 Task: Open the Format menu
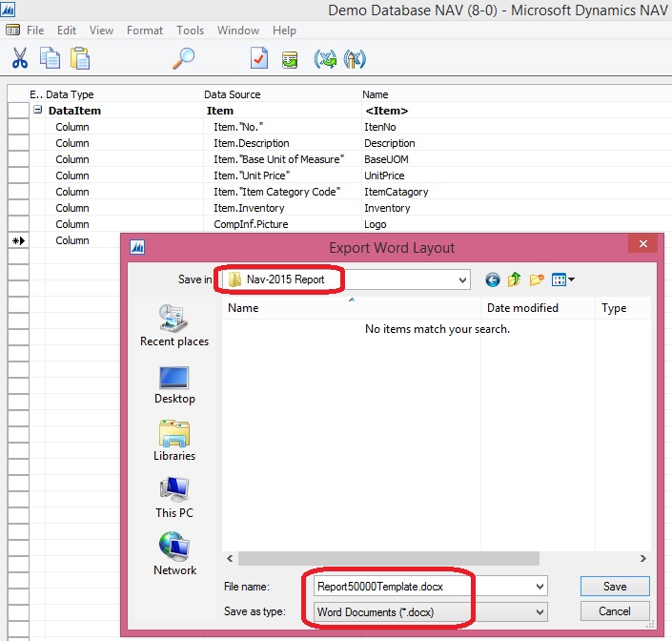coord(145,31)
